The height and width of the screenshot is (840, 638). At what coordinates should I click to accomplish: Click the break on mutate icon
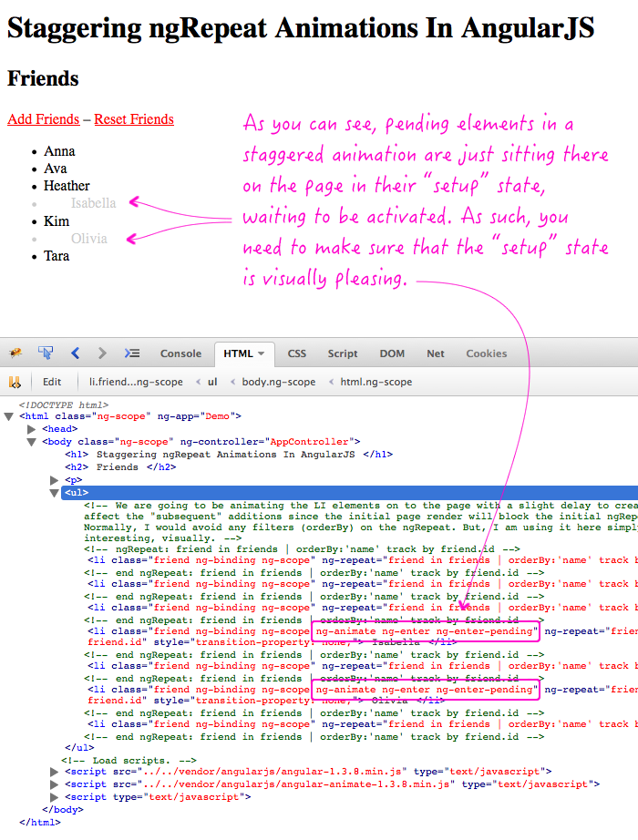[x=15, y=382]
